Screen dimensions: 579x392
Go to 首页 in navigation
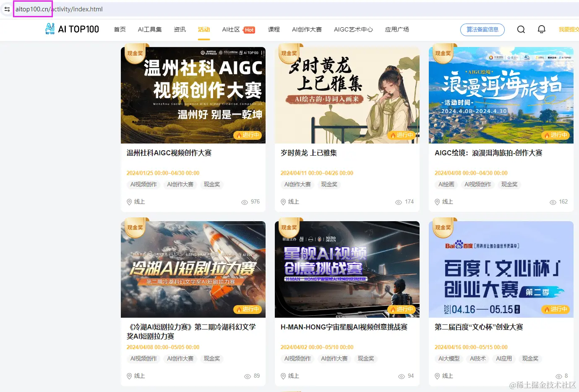tap(120, 29)
